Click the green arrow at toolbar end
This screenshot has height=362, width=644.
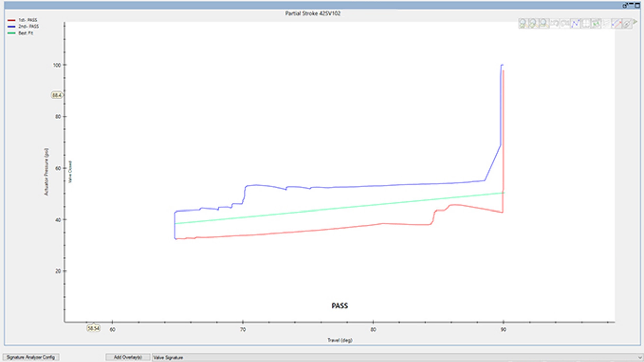point(635,22)
